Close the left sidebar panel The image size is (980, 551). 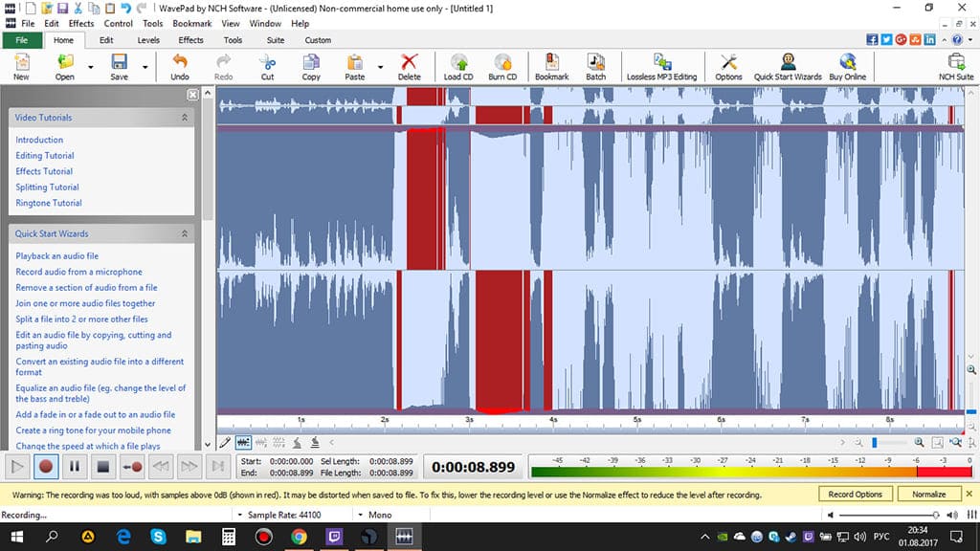[192, 95]
